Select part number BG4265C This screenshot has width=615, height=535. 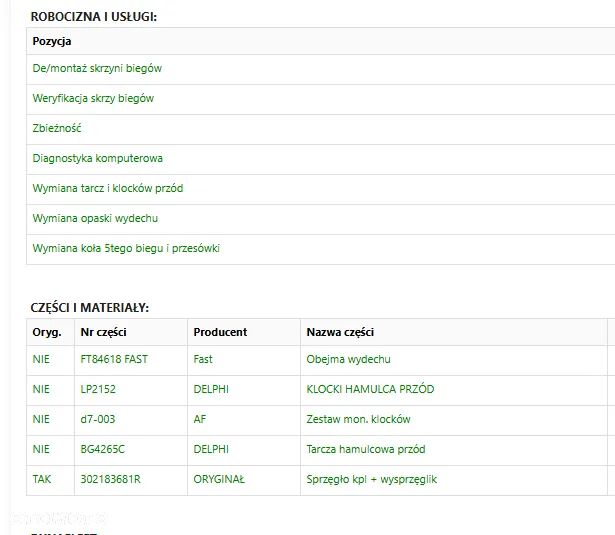click(103, 449)
